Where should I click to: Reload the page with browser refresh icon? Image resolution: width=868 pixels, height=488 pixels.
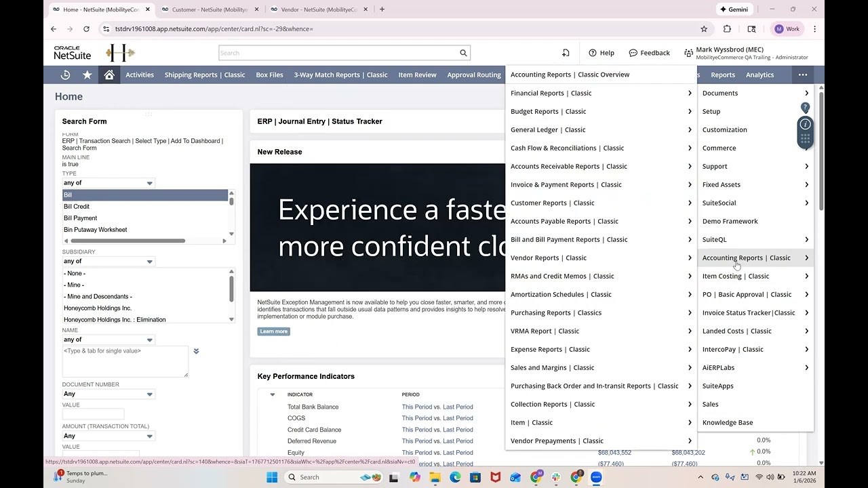pyautogui.click(x=86, y=29)
